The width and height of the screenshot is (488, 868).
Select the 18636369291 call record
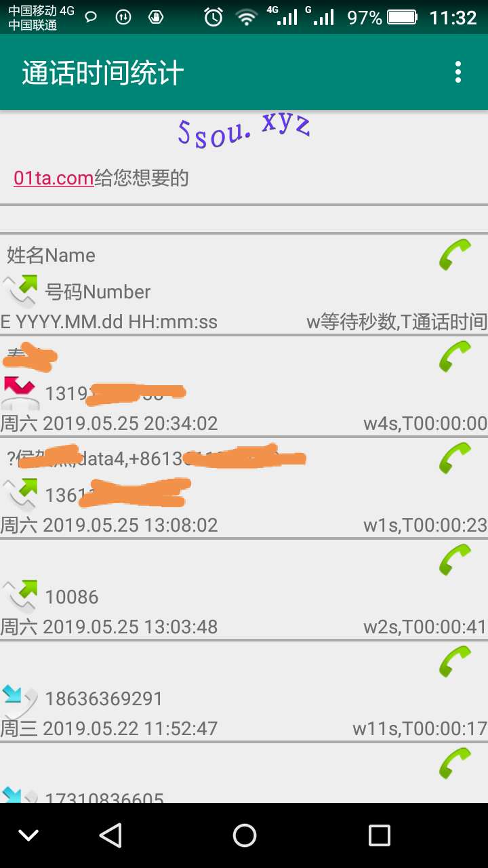coord(244,692)
